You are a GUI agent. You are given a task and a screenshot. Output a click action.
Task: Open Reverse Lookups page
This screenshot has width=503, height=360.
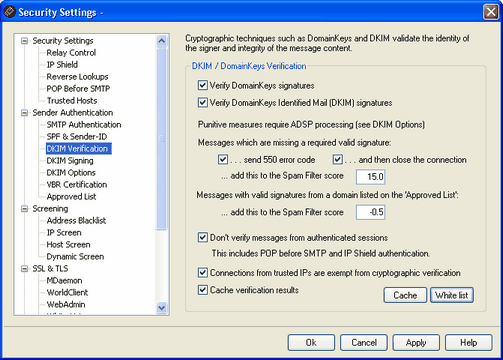tap(77, 77)
